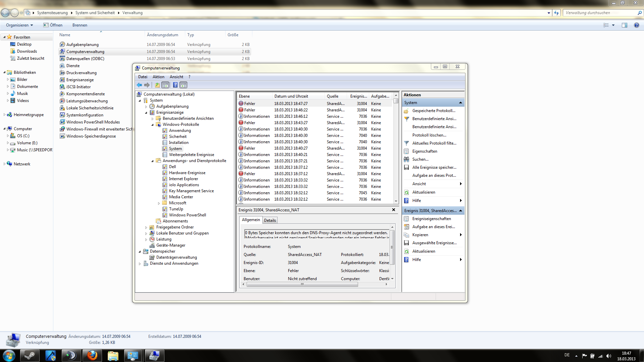Image resolution: width=644 pixels, height=362 pixels.
Task: Open Datenträgerverwaltung node
Action: (177, 257)
